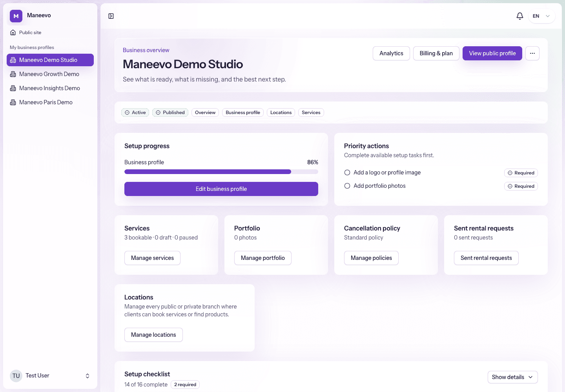565x392 pixels.
Task: Click the '0 photos' text
Action: click(x=245, y=238)
